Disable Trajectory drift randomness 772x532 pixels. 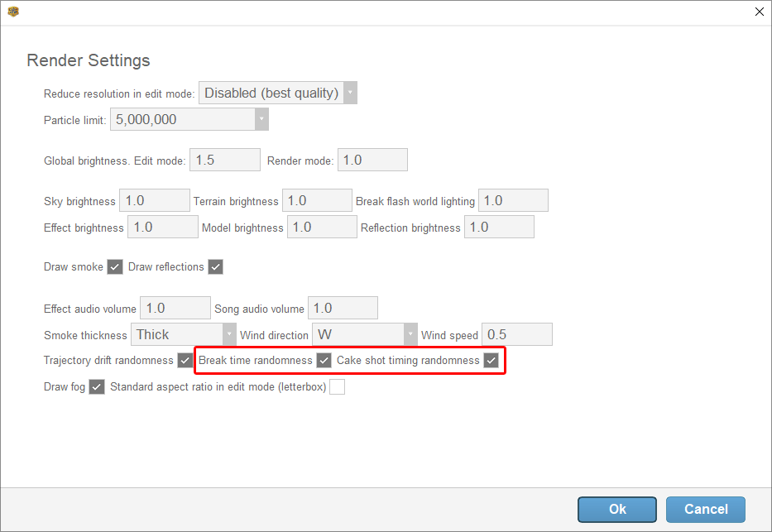[x=185, y=360]
